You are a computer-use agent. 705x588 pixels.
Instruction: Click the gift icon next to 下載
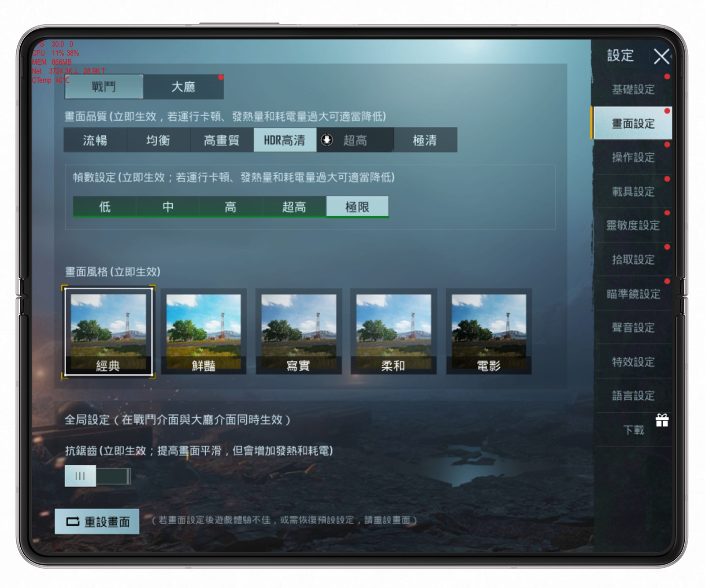(662, 421)
